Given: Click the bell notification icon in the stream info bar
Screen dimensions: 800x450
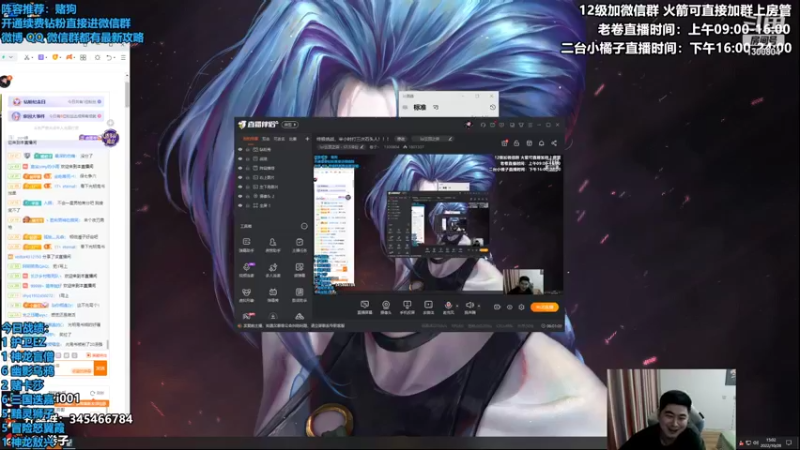Looking at the screenshot, I should [541, 143].
